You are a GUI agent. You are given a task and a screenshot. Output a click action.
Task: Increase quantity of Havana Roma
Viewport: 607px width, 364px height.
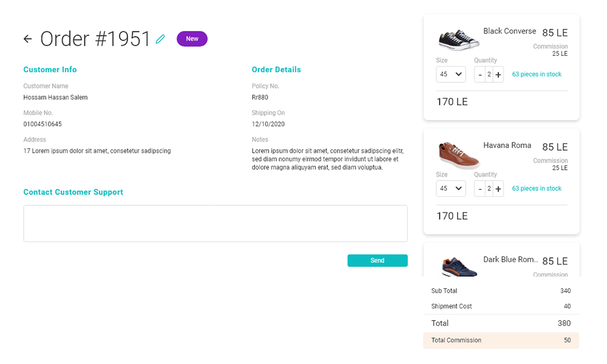pyautogui.click(x=498, y=189)
